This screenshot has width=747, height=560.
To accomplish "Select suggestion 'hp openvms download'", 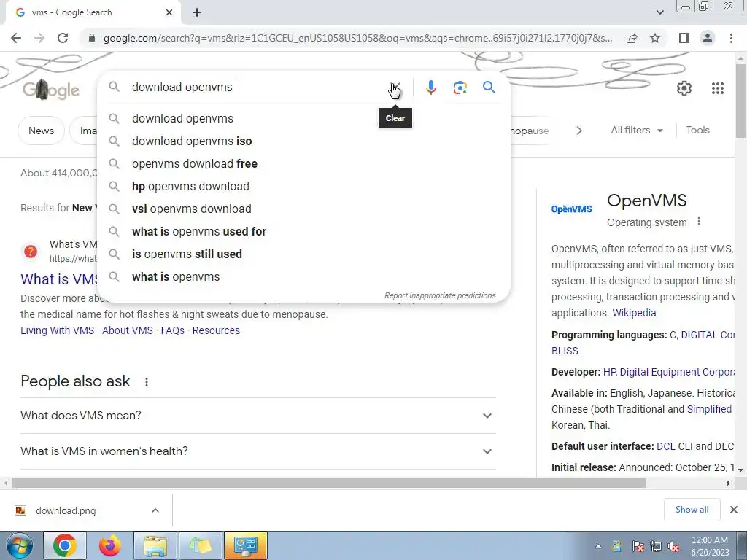I will [303, 186].
